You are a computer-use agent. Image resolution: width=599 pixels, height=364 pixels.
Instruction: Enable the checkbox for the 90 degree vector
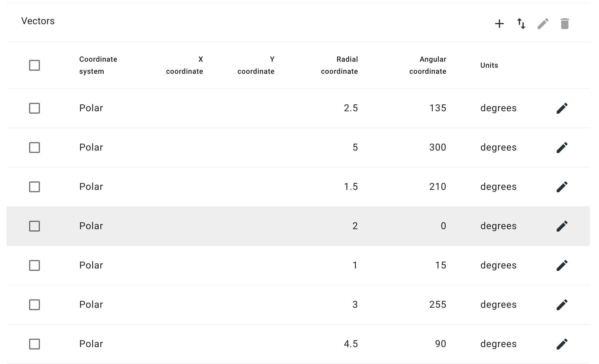34,344
